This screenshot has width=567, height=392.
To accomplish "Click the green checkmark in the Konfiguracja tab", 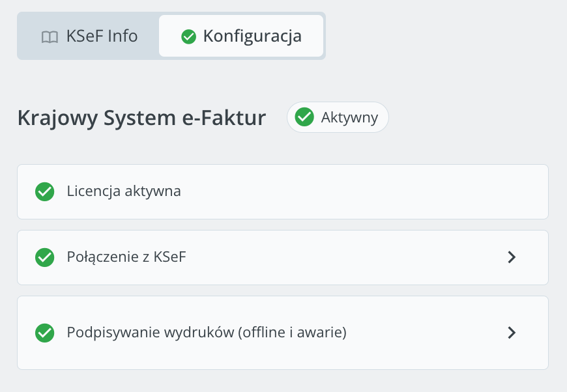I will (x=188, y=36).
